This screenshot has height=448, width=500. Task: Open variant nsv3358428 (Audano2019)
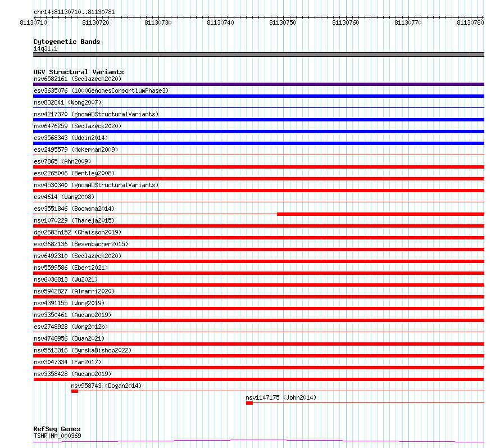point(72,374)
